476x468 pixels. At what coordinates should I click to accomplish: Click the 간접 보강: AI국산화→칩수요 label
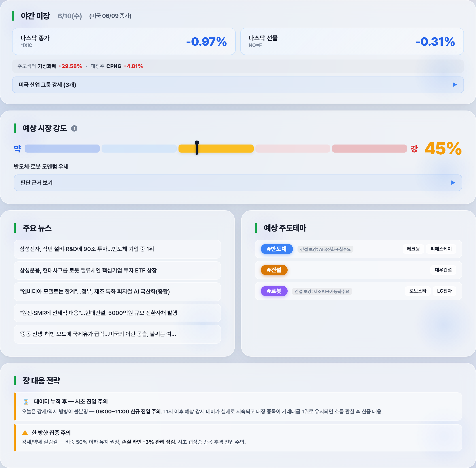pyautogui.click(x=325, y=249)
